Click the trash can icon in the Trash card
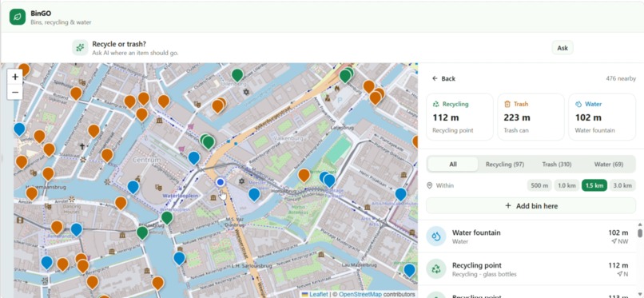 507,104
